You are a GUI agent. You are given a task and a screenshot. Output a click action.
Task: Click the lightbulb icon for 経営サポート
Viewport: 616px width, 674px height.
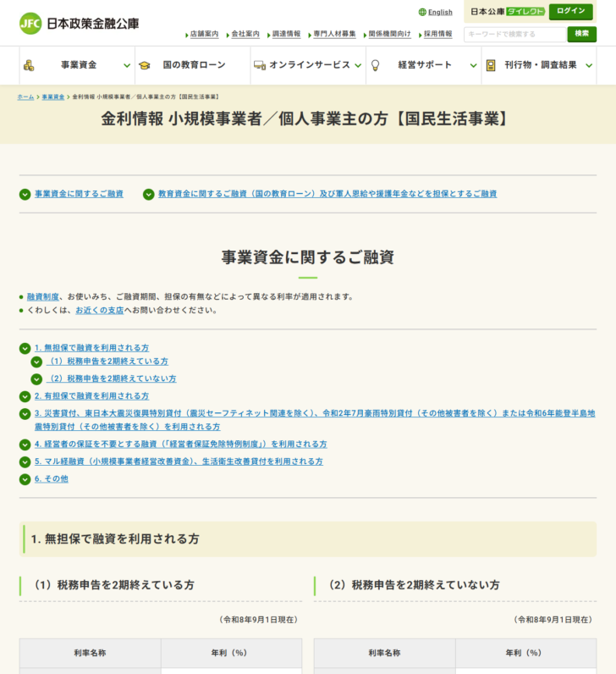[375, 65]
